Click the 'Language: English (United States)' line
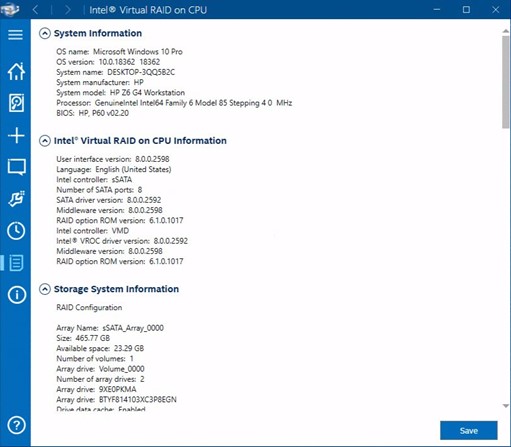 click(114, 169)
